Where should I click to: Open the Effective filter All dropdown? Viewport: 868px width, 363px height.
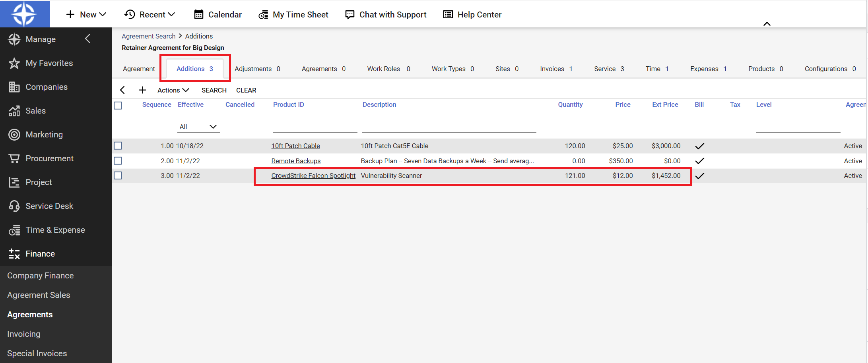[198, 127]
